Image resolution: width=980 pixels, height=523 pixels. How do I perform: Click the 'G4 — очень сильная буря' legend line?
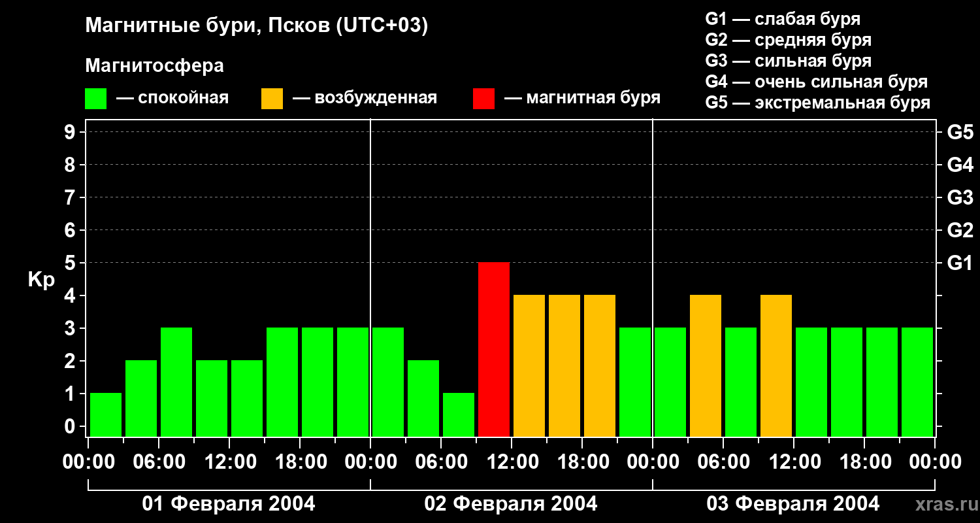[817, 82]
